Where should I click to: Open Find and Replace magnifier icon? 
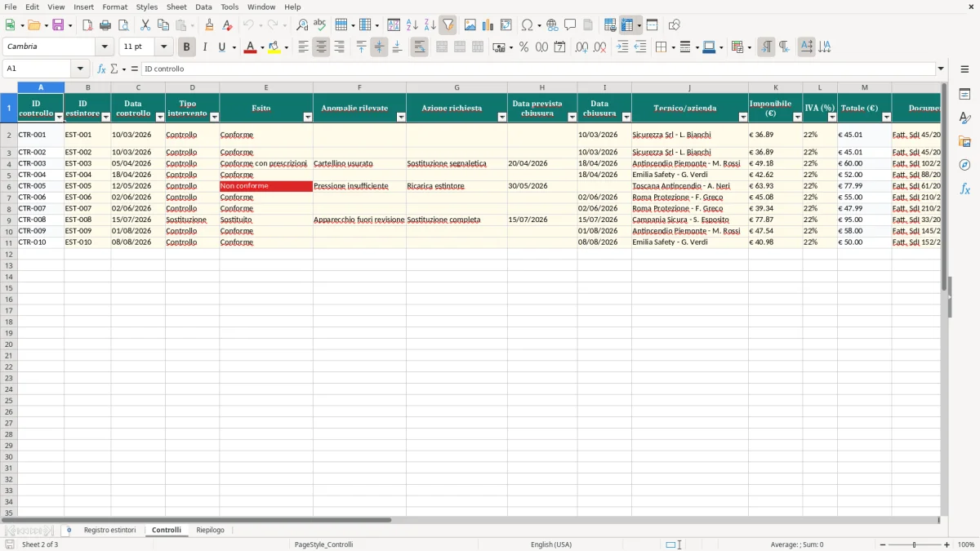coord(302,25)
